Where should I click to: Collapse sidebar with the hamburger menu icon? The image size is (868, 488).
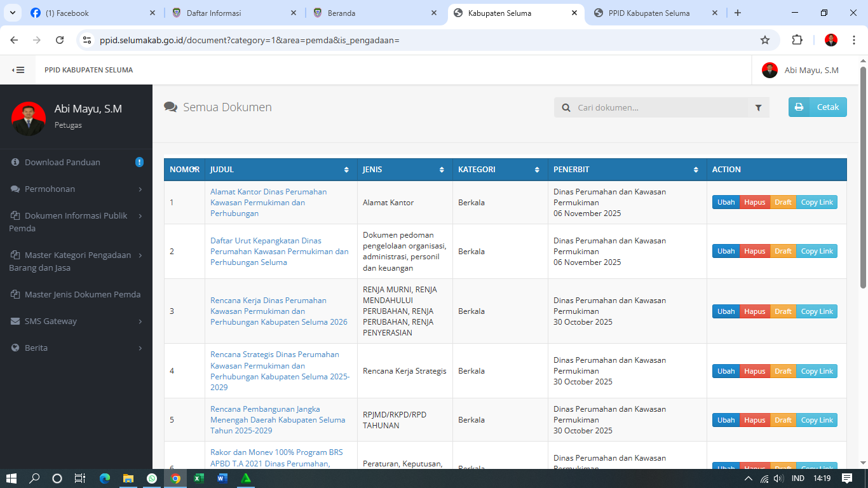[x=18, y=70]
